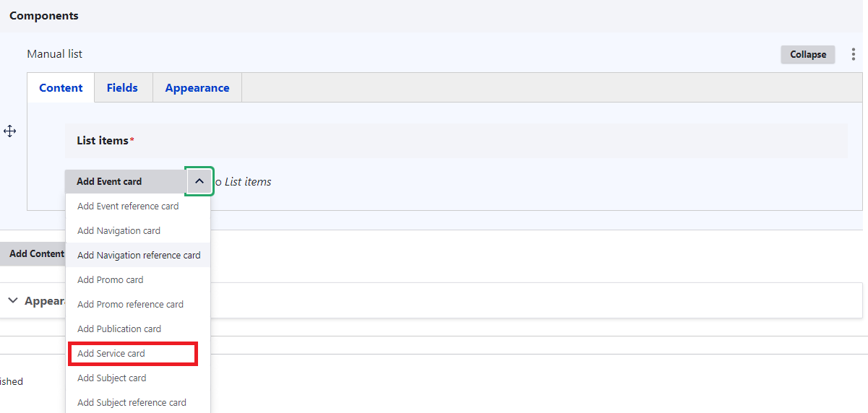Screen dimensions: 868x413
Task: Switch to the Appearance tab
Action: (197, 88)
